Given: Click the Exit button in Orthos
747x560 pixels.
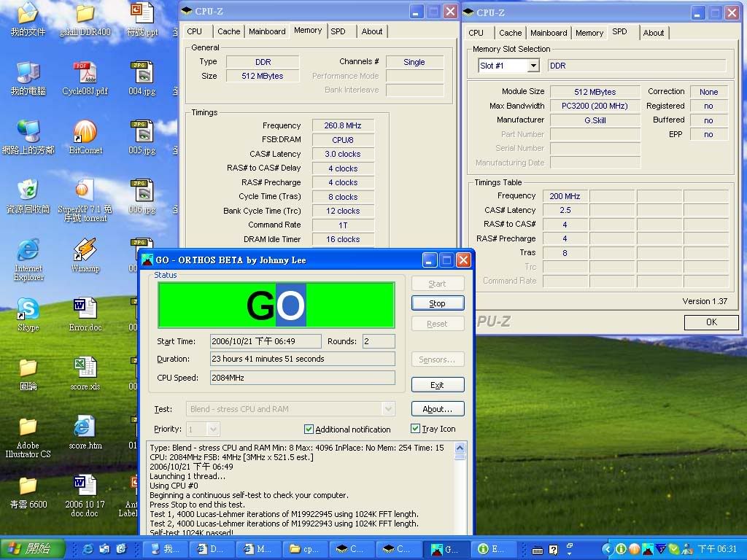Looking at the screenshot, I should point(438,385).
